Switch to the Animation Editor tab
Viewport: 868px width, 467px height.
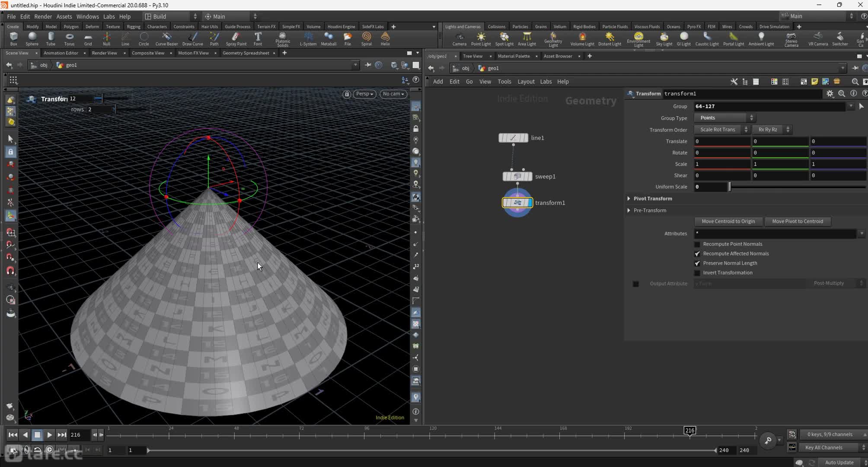61,53
